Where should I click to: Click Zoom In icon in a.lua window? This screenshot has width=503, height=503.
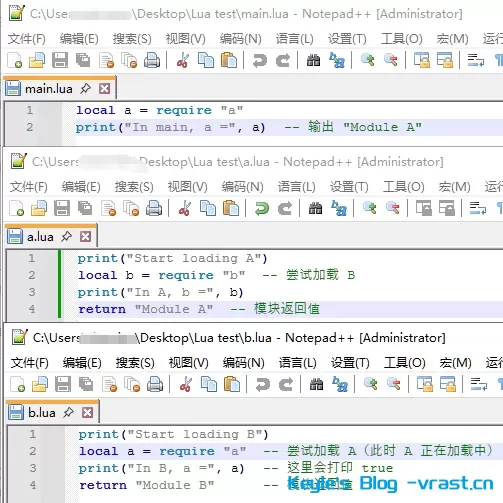[370, 208]
